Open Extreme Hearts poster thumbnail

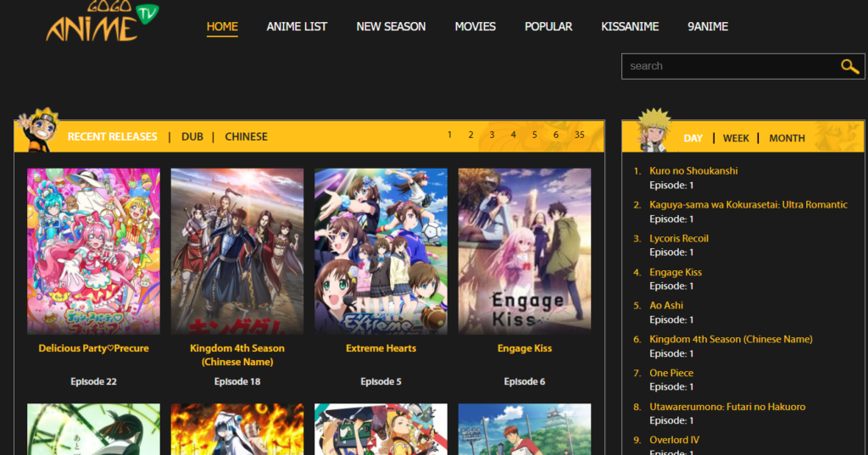pos(381,252)
